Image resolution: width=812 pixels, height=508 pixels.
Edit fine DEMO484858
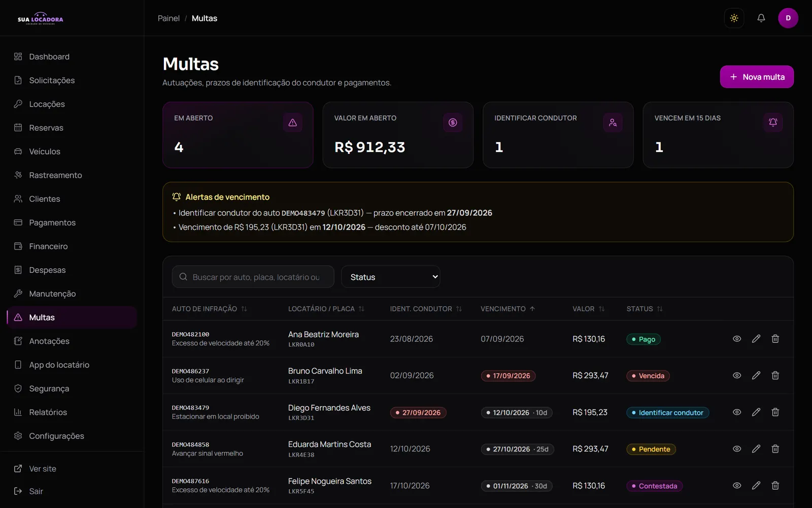click(x=756, y=449)
